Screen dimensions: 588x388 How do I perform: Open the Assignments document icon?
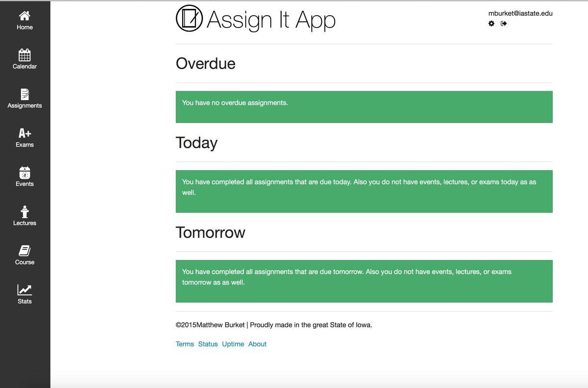[24, 94]
